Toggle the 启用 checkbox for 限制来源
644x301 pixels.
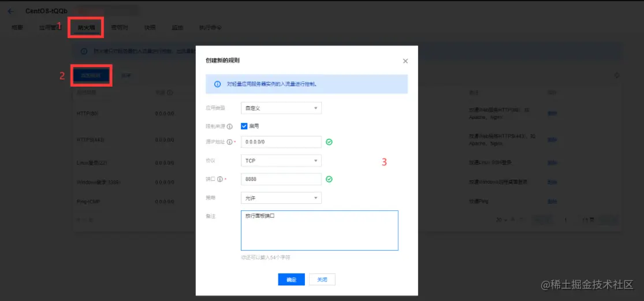click(x=244, y=126)
